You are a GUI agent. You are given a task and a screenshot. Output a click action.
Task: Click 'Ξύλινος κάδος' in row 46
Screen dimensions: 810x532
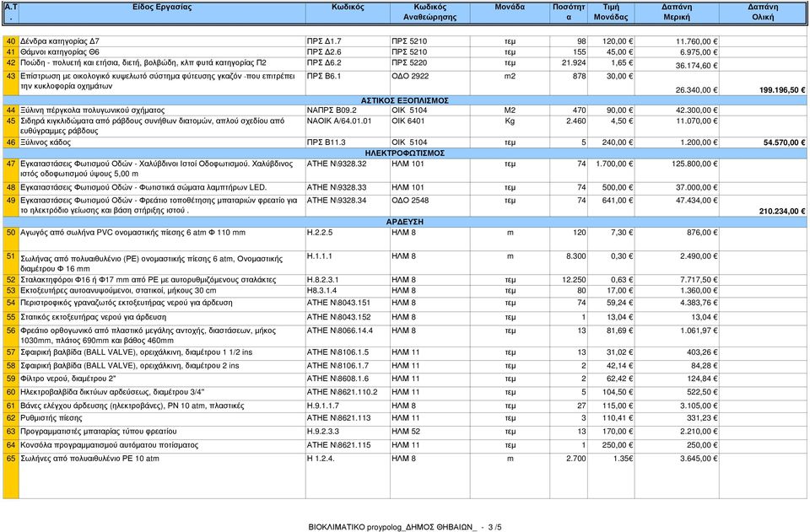click(x=46, y=142)
